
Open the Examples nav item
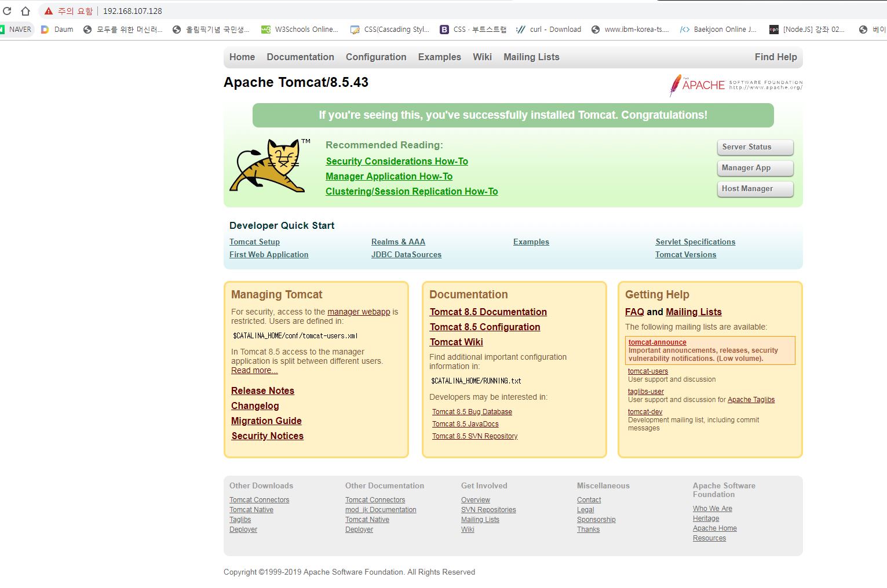point(440,57)
